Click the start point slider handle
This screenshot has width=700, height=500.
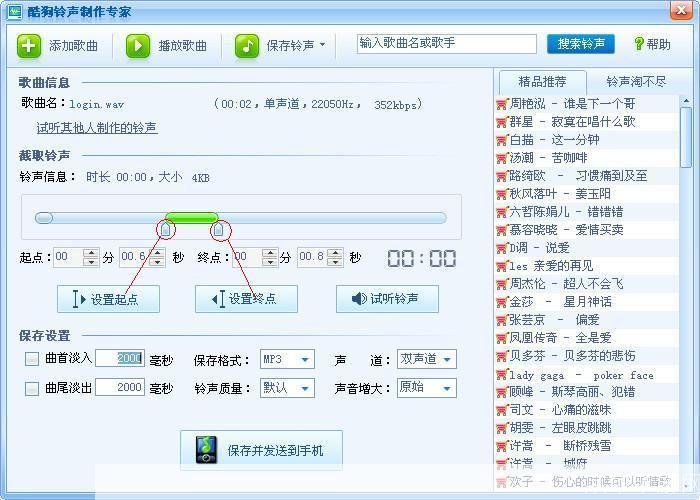[166, 229]
